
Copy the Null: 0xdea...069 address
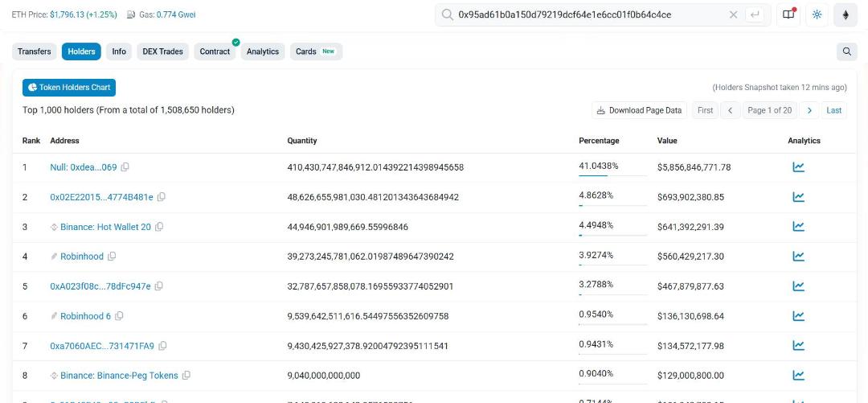[x=125, y=167]
